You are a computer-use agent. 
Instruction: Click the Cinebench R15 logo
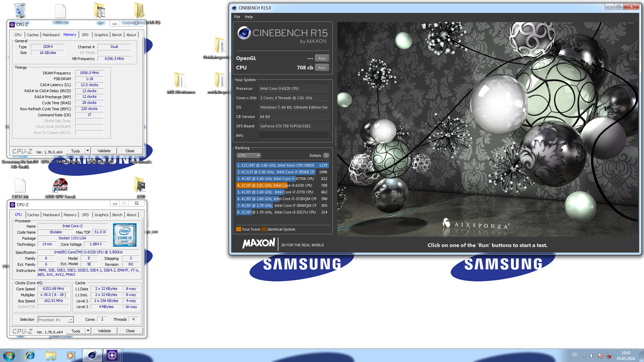click(x=282, y=35)
